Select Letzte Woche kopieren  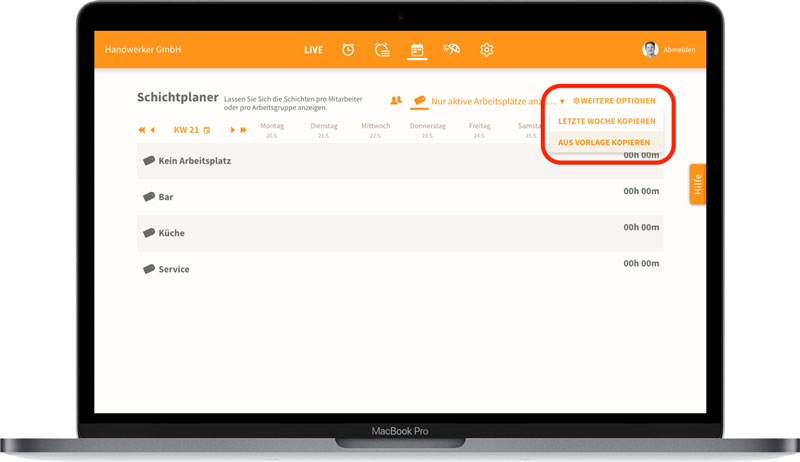(607, 121)
